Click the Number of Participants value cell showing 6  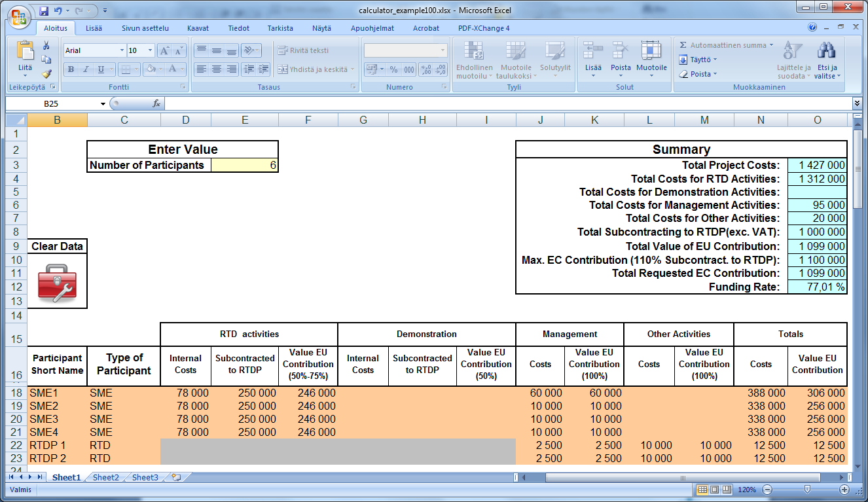click(x=245, y=166)
